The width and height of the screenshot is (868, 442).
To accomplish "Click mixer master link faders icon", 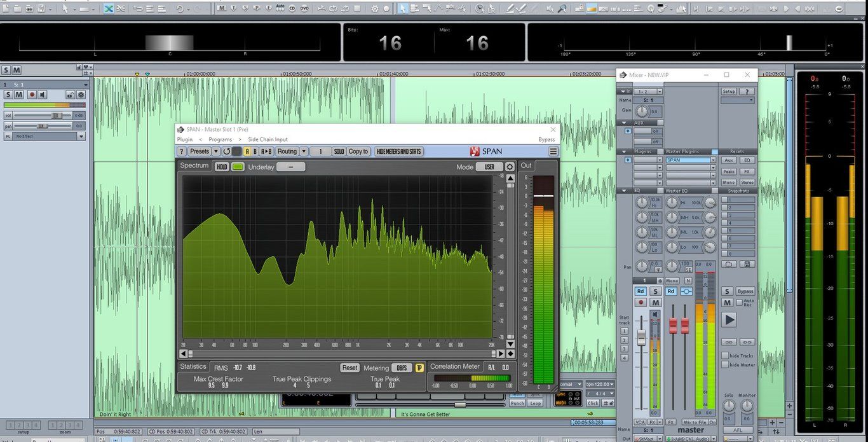I will [687, 291].
